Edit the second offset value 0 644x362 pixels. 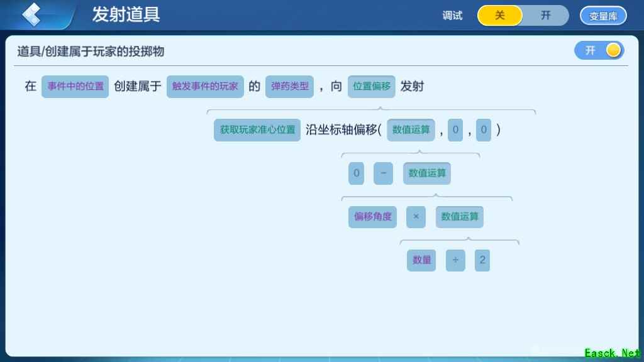point(455,129)
